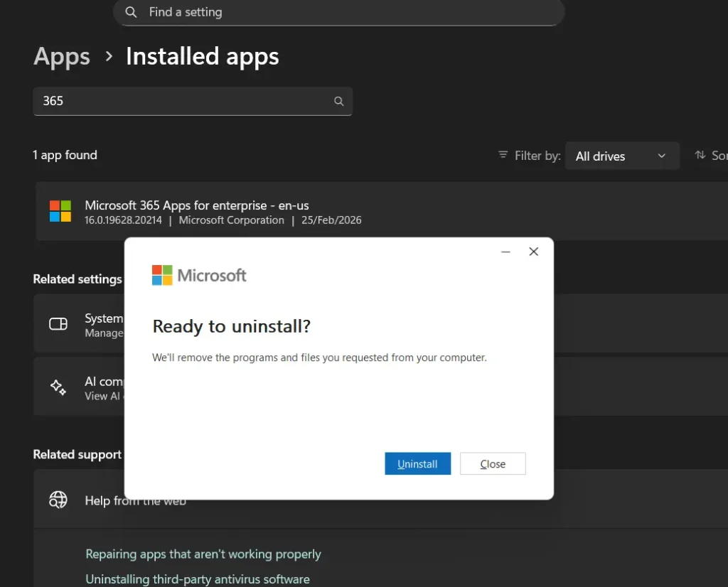Open the All drives filter dropdown
Image resolution: width=728 pixels, height=587 pixels.
(x=621, y=156)
